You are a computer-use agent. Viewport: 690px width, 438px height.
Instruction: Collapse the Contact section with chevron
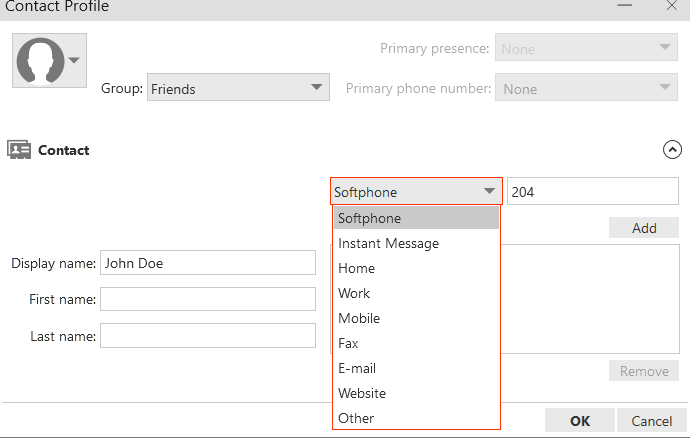click(x=672, y=150)
